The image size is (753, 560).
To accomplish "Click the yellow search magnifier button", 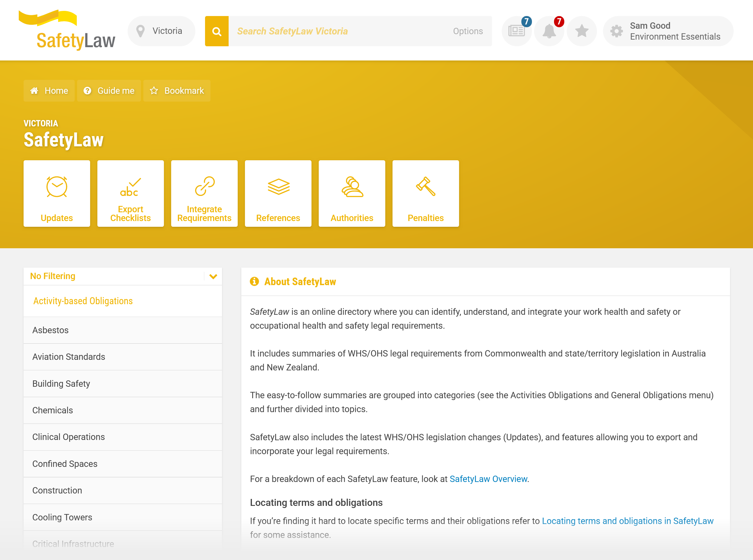I will (217, 31).
